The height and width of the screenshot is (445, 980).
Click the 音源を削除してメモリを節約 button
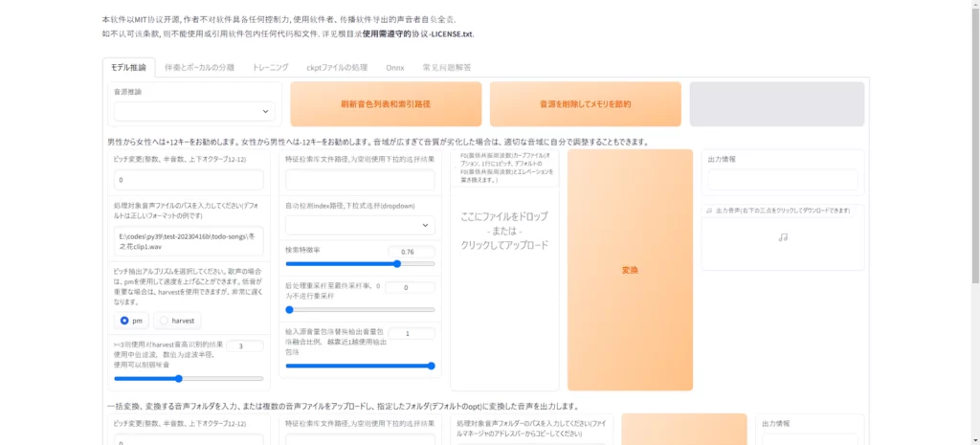click(585, 103)
